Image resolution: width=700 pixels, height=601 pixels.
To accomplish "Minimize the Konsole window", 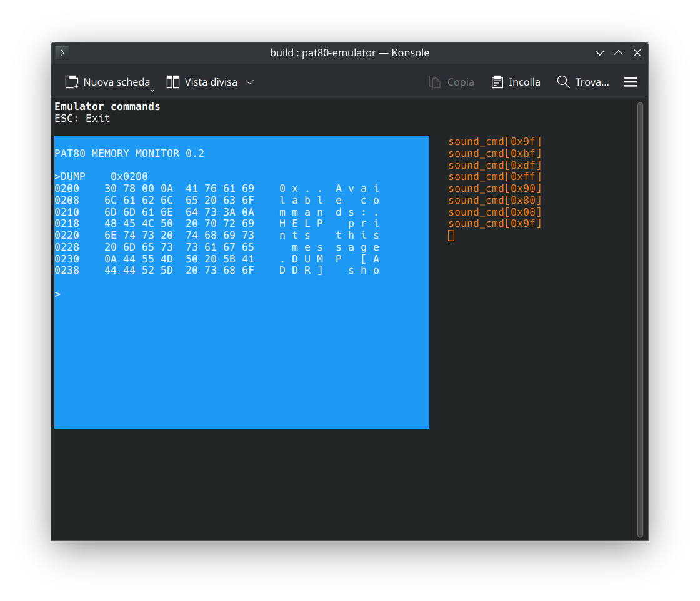I will (x=599, y=52).
